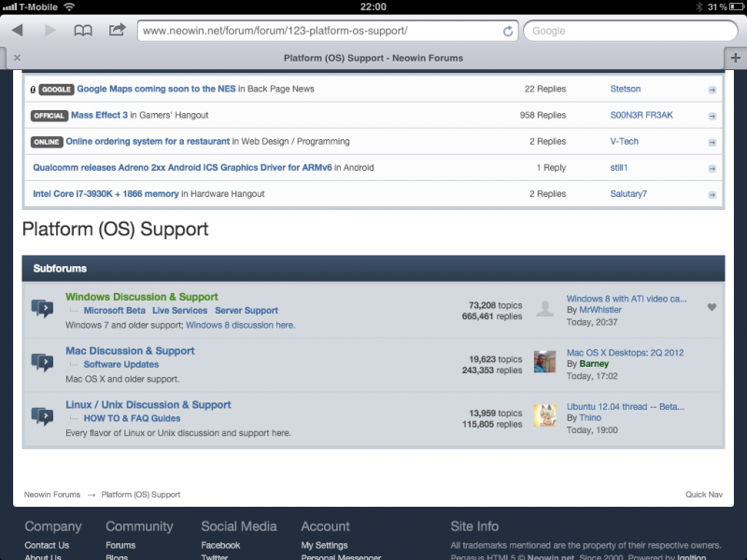Screen dimensions: 747x560
Task: Tap the share action icon
Action: pyautogui.click(x=117, y=30)
